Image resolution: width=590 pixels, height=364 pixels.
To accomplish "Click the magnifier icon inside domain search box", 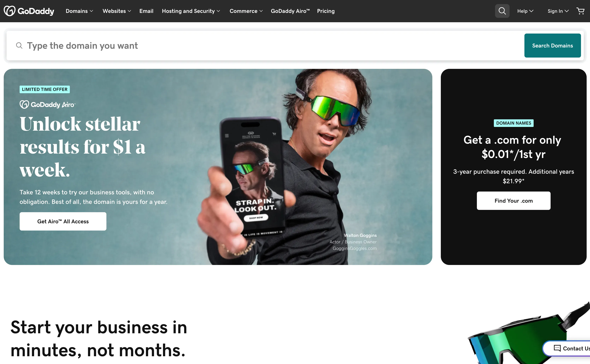I will [x=19, y=46].
